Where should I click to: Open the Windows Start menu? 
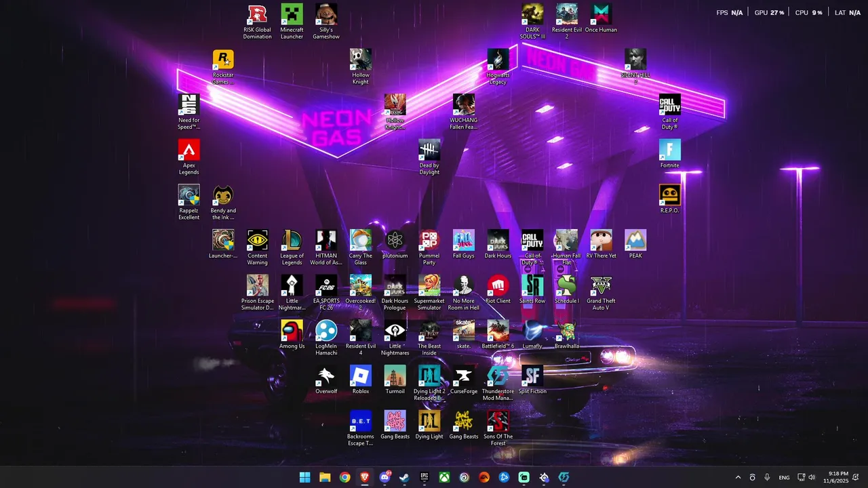(x=305, y=477)
